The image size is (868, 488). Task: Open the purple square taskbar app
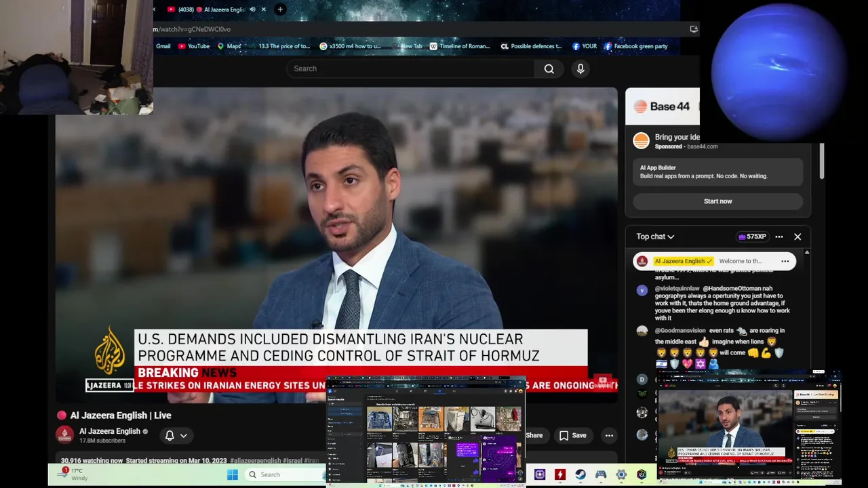coord(540,474)
